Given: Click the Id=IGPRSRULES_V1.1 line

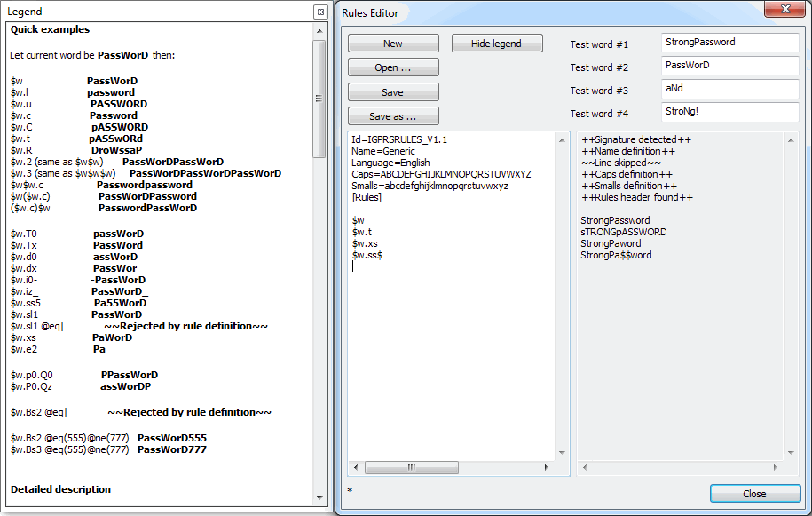Looking at the screenshot, I should click(x=399, y=139).
